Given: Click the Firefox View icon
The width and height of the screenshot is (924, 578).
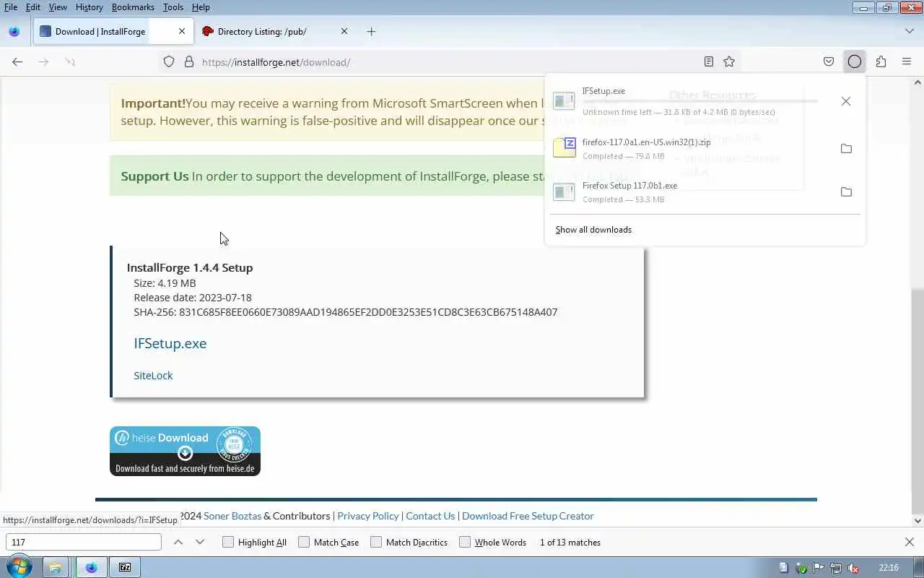Looking at the screenshot, I should (14, 32).
